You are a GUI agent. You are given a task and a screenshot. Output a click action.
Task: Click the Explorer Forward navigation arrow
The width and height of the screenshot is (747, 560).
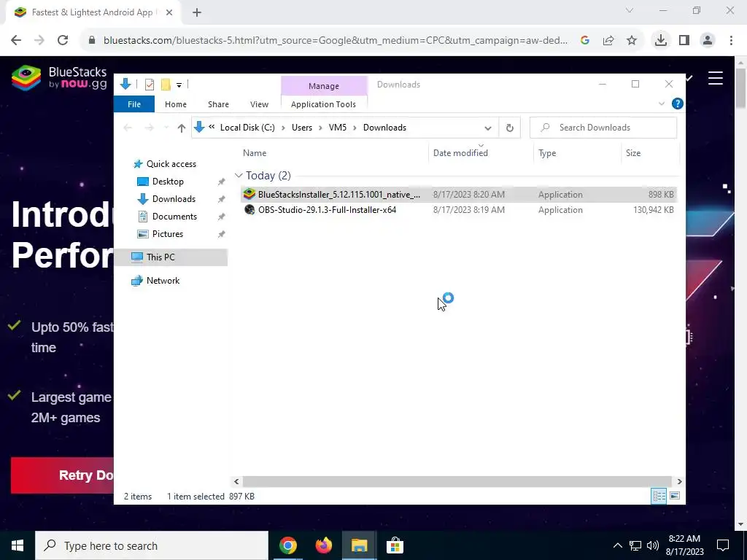[149, 128]
